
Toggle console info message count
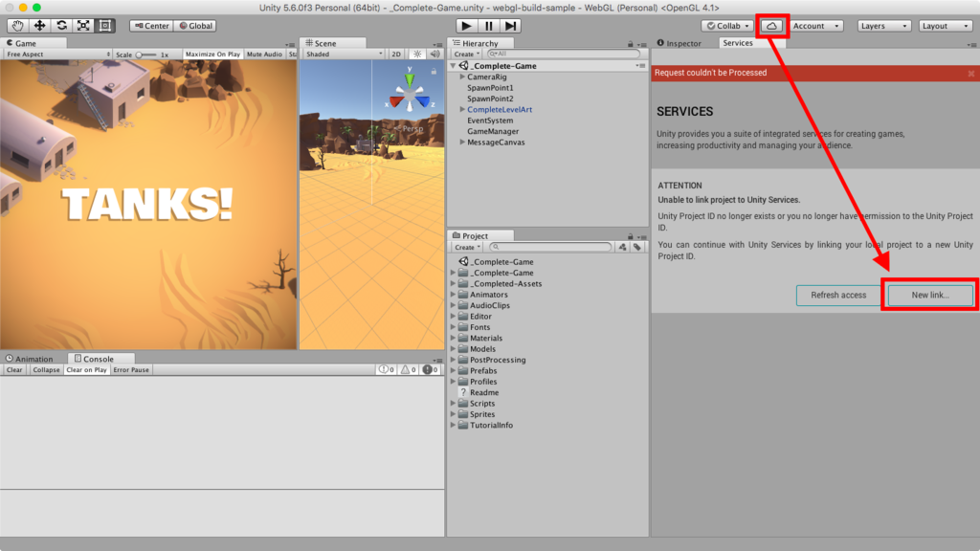(387, 370)
